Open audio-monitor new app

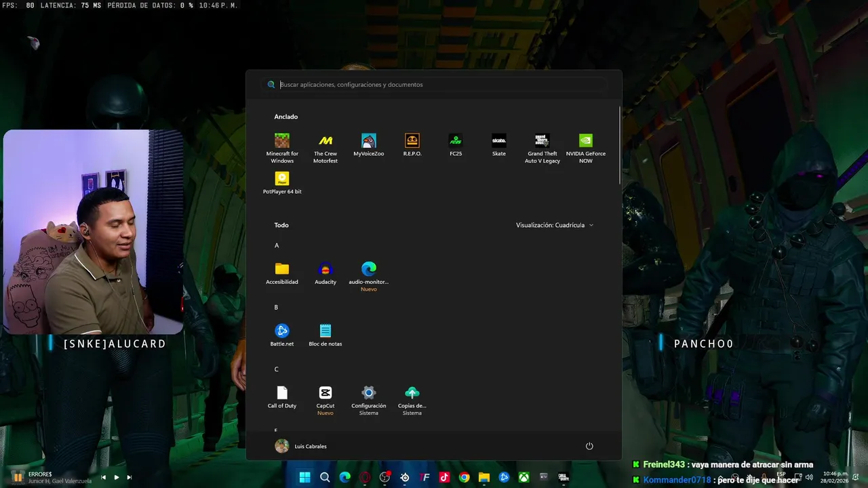[369, 277]
